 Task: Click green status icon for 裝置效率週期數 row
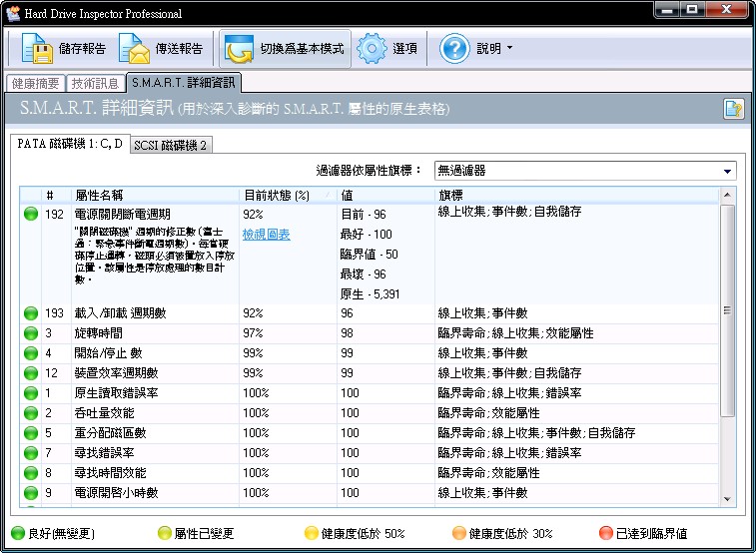pos(31,373)
